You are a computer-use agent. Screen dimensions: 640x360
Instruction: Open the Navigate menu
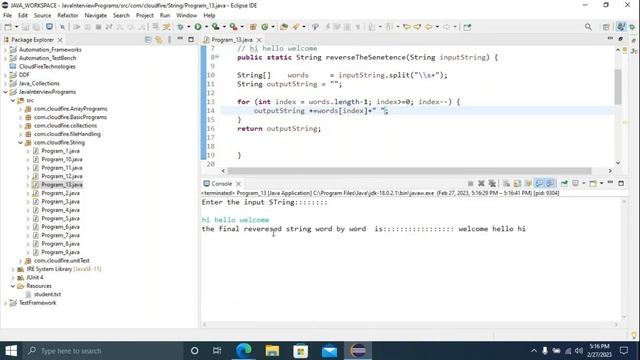(96, 15)
